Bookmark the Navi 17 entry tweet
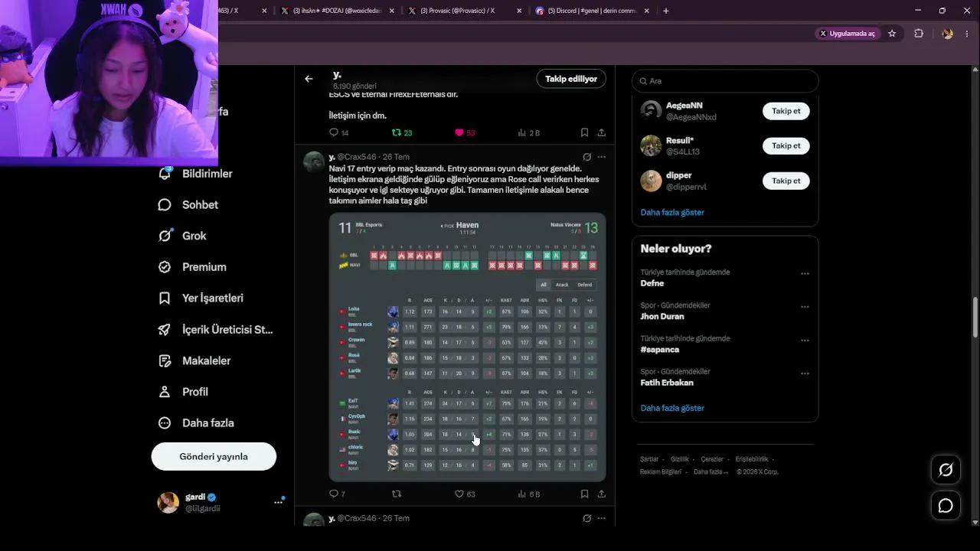This screenshot has width=980, height=551. 584,494
